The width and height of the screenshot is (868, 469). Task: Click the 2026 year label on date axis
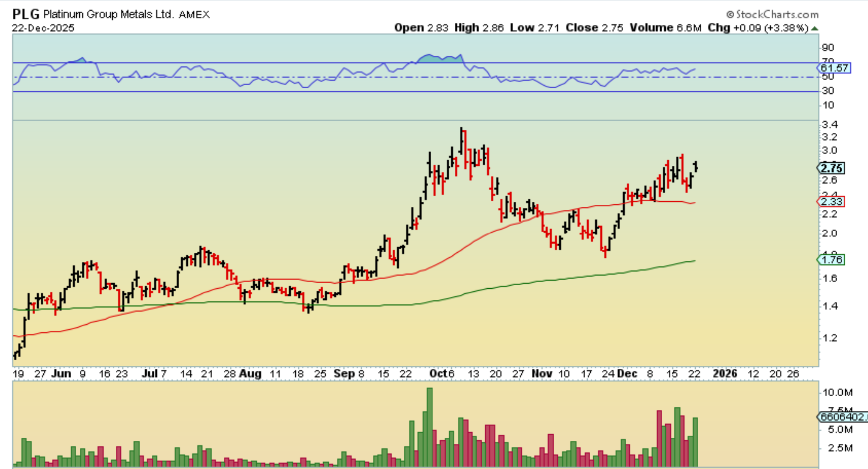(x=724, y=373)
